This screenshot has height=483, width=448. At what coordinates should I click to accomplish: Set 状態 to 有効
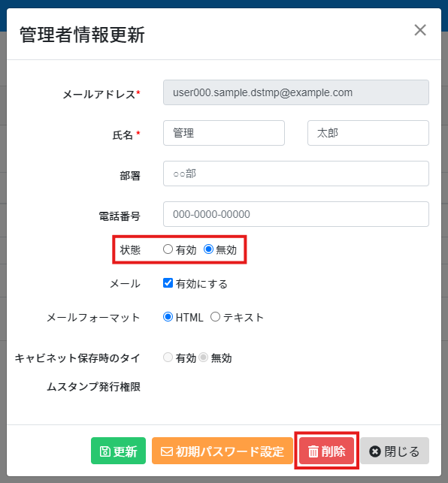click(x=168, y=249)
